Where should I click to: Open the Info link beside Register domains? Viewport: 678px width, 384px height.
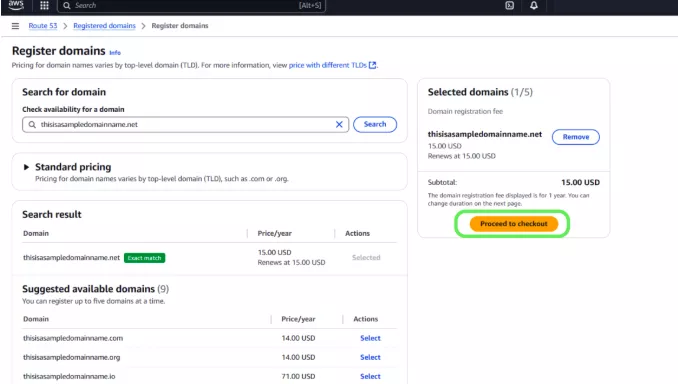pos(115,53)
